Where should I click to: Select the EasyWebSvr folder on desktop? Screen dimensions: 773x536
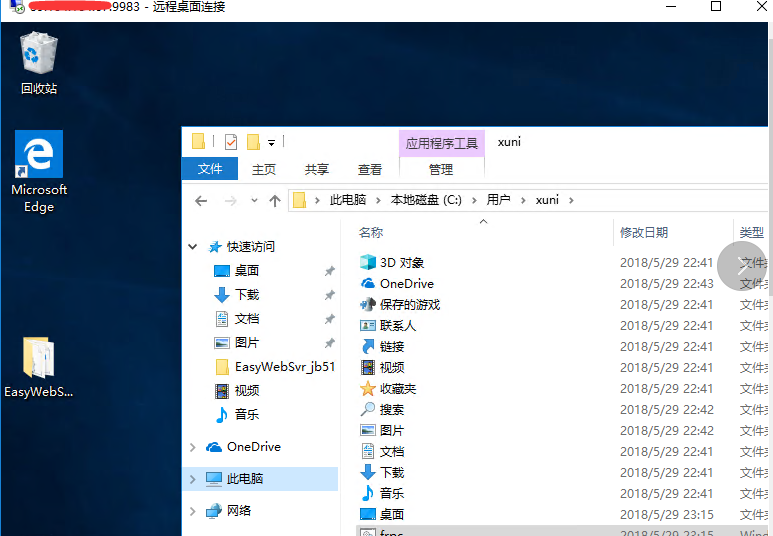39,366
